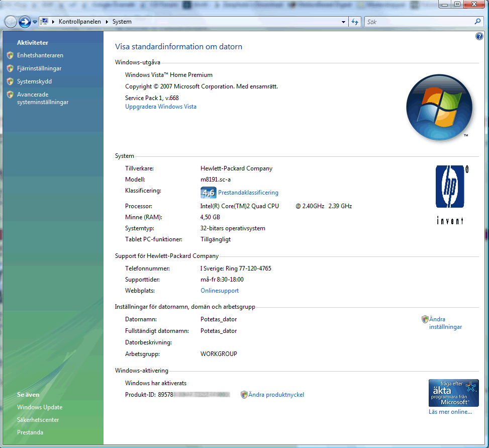Open the recent pages dropdown arrow
The height and width of the screenshot is (448, 489).
pos(35,22)
